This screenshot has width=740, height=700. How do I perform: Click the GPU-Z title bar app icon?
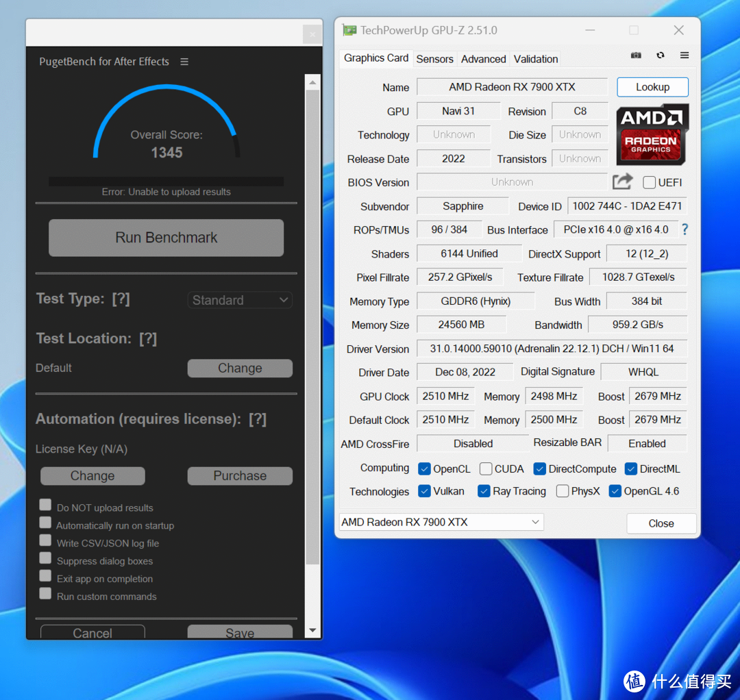[349, 30]
